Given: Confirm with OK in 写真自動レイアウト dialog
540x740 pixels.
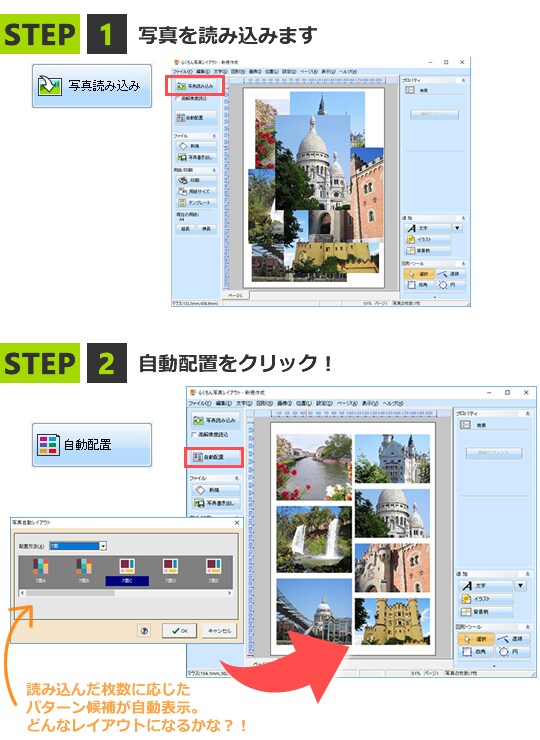Looking at the screenshot, I should coord(179,631).
